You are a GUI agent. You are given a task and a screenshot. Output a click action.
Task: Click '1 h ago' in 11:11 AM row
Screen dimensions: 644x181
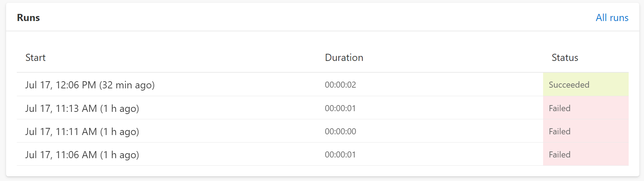point(119,132)
